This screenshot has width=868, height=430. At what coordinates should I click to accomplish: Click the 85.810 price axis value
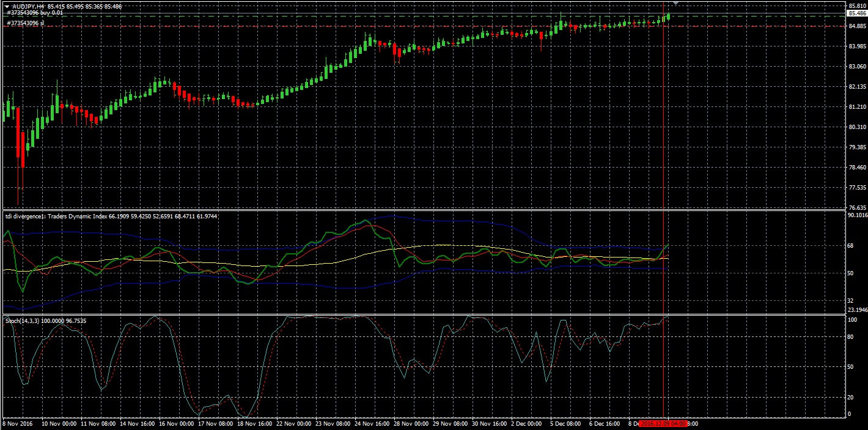856,6
